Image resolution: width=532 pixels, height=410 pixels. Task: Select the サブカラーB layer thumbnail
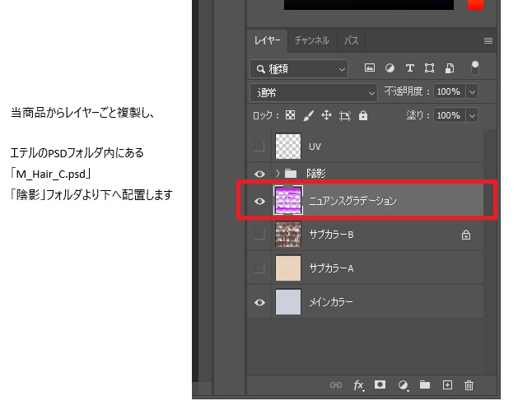coord(288,234)
